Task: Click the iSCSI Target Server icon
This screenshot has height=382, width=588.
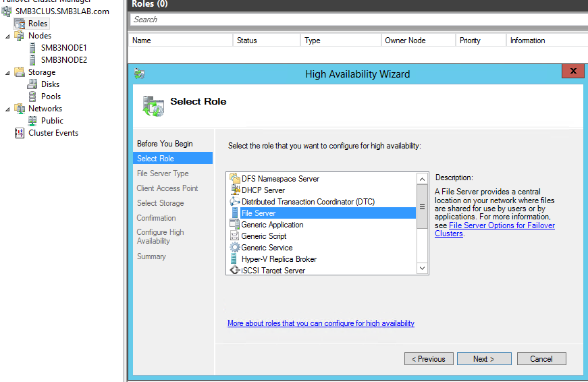Action: pos(235,270)
